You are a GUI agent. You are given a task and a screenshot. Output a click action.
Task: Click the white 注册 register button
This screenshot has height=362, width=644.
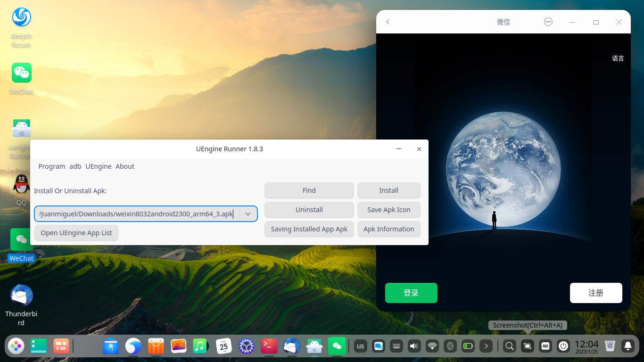[596, 293]
